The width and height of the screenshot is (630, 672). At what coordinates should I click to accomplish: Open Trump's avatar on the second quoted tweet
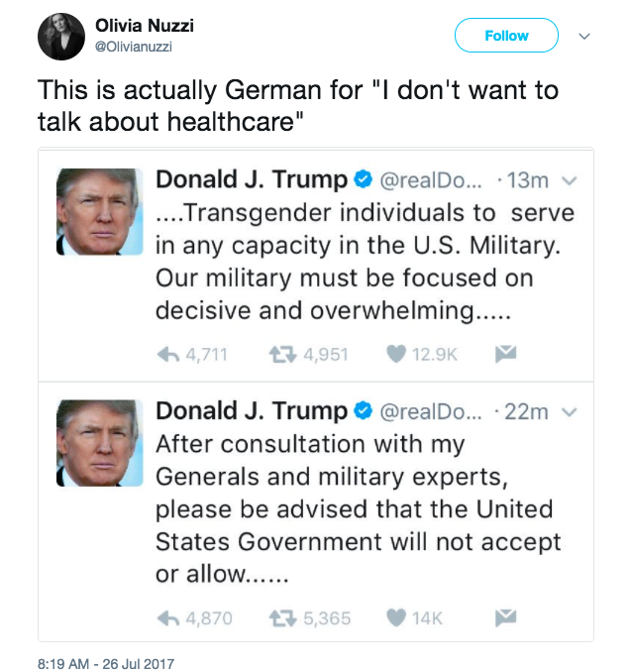coord(100,443)
